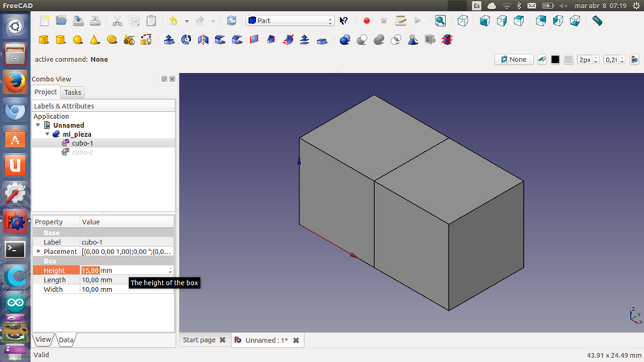This screenshot has height=362, width=644.
Task: Click the black line color swatch
Action: coord(555,60)
